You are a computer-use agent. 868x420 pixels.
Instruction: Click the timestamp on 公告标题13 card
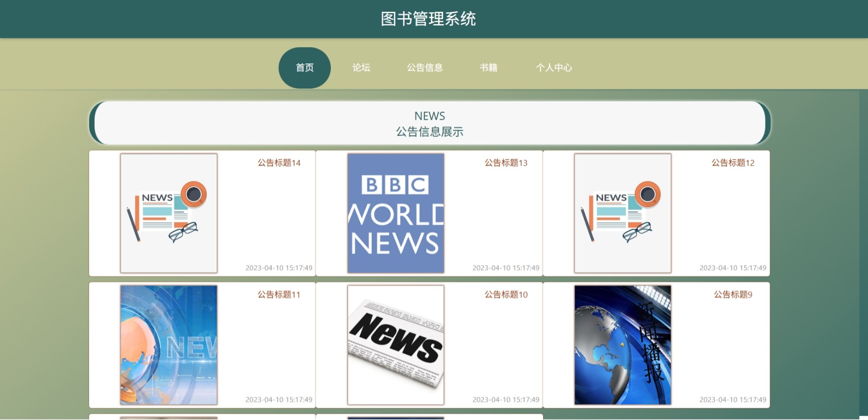point(506,268)
